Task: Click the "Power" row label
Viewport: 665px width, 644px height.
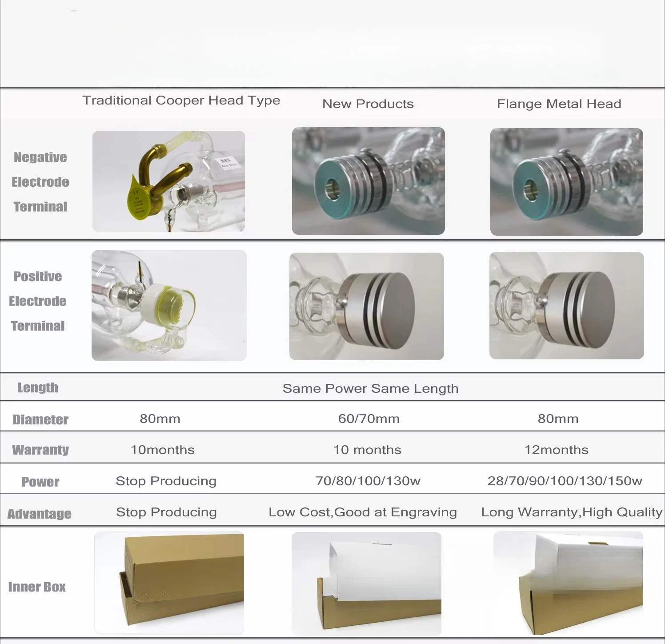Action: click(x=40, y=482)
